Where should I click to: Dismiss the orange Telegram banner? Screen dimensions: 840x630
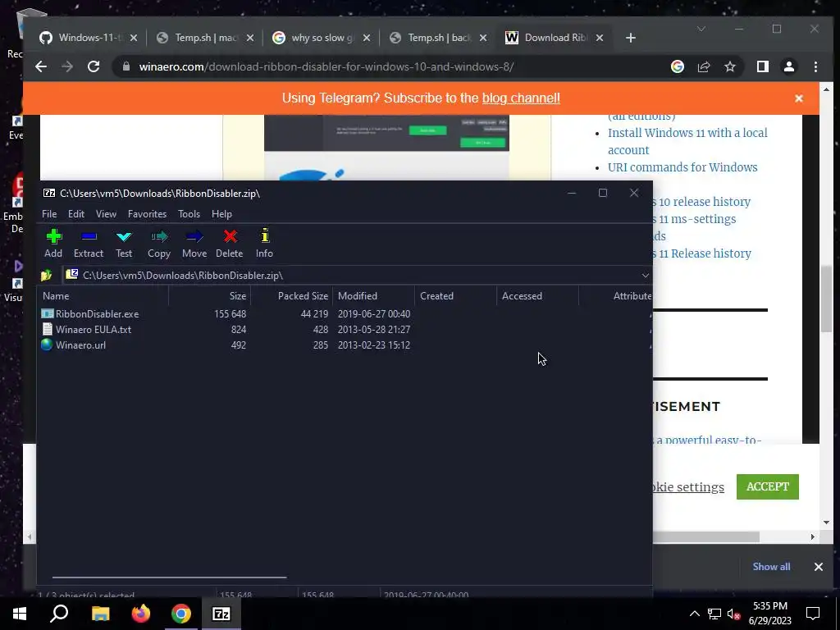tap(799, 98)
